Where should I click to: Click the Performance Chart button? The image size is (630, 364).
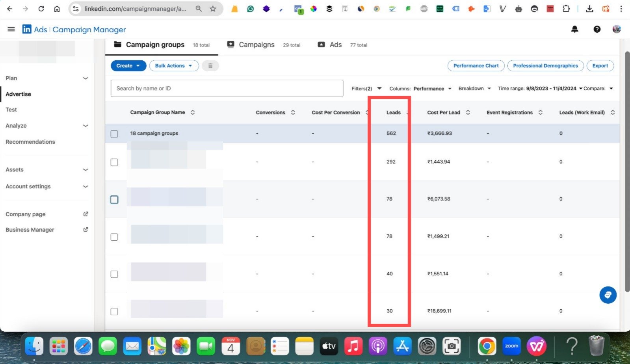click(x=476, y=66)
